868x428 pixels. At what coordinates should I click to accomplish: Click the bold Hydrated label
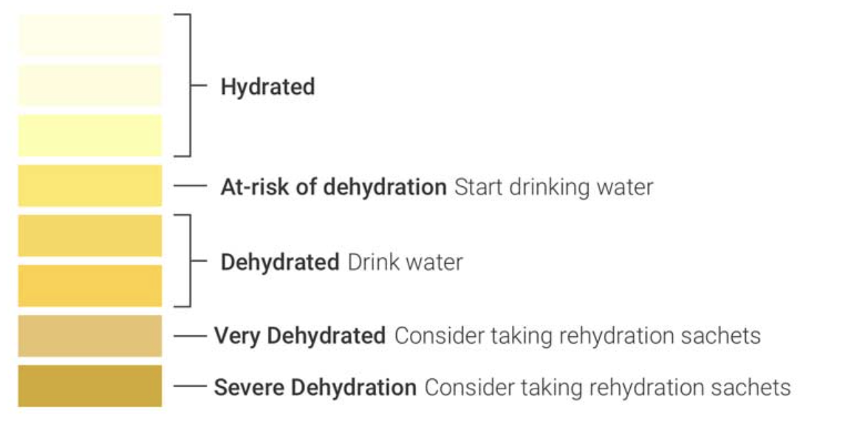[268, 87]
